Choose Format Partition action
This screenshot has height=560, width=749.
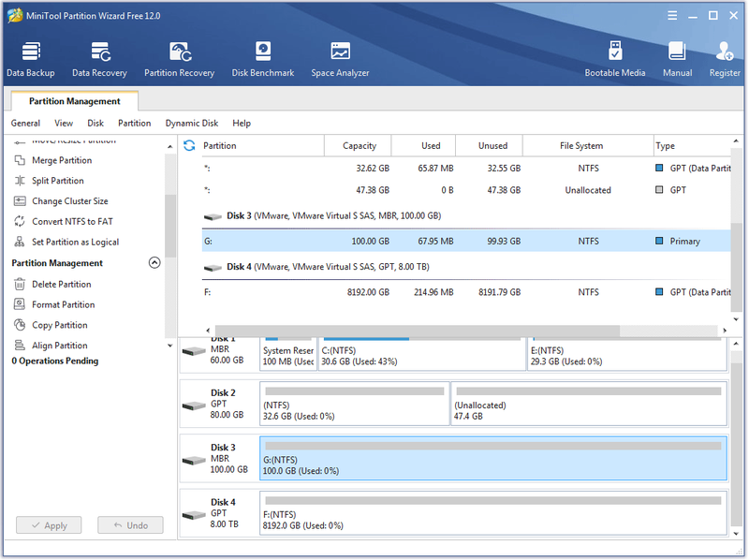click(63, 305)
